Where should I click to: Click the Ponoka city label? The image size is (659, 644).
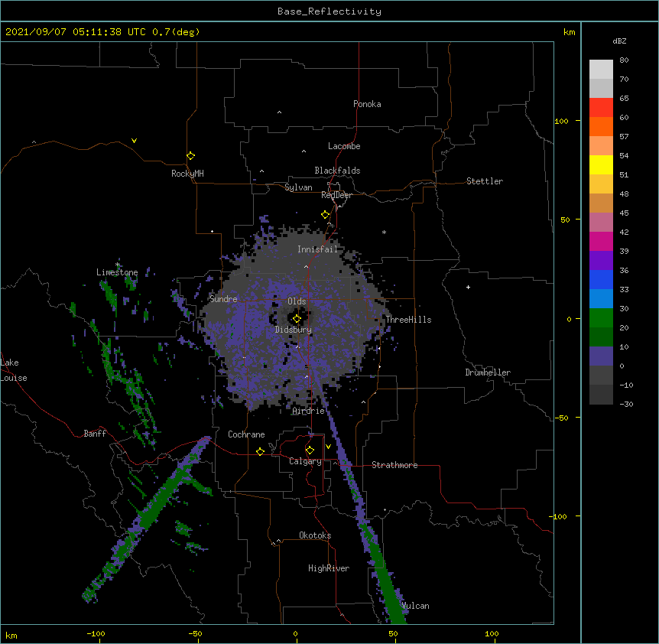coord(367,104)
